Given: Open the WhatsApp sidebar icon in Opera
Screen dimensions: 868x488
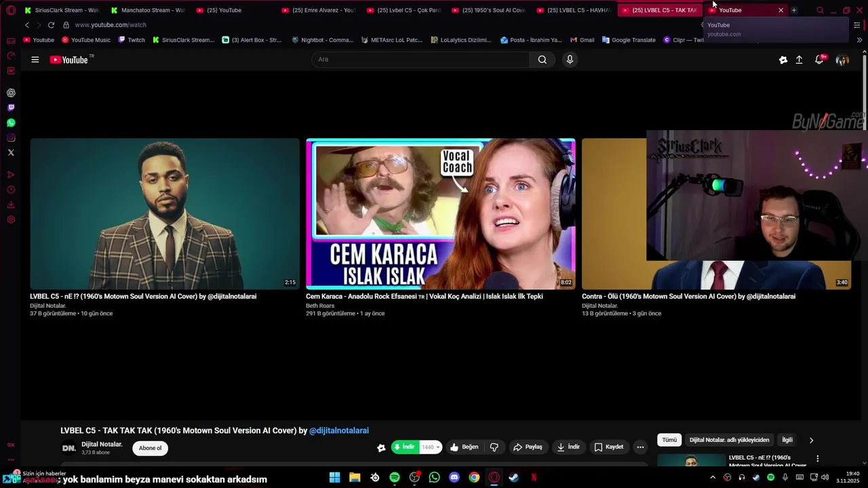Looking at the screenshot, I should pyautogui.click(x=11, y=123).
